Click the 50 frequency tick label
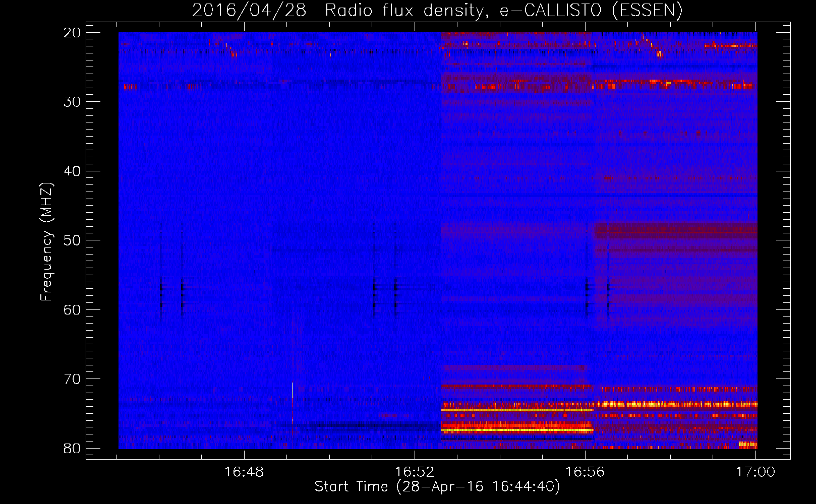The image size is (816, 504). point(73,240)
